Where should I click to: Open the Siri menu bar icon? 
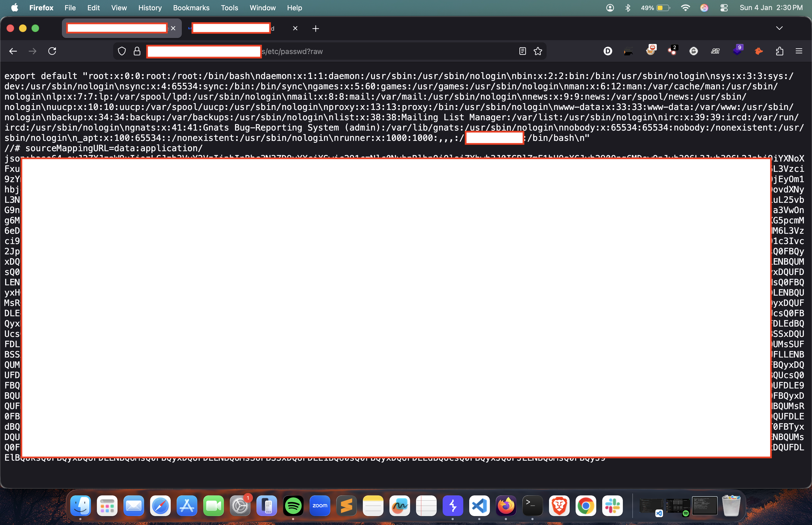coord(704,8)
